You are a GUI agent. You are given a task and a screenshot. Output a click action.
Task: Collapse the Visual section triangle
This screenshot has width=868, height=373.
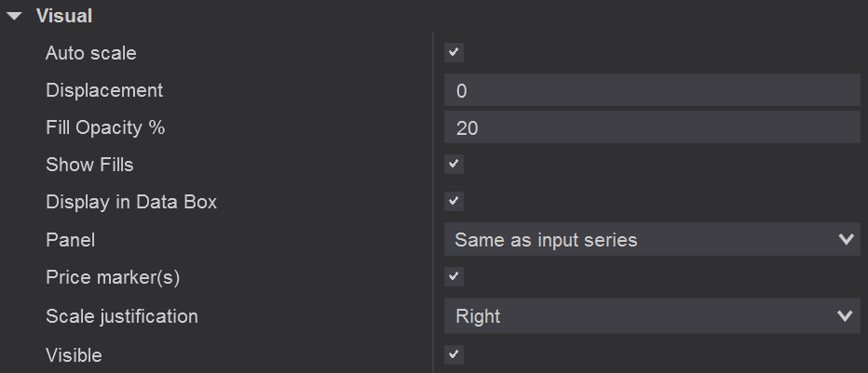pos(14,16)
